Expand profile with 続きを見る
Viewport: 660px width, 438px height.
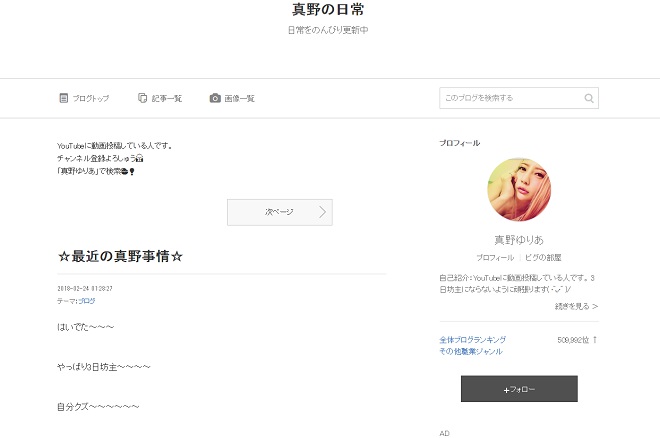click(x=575, y=306)
